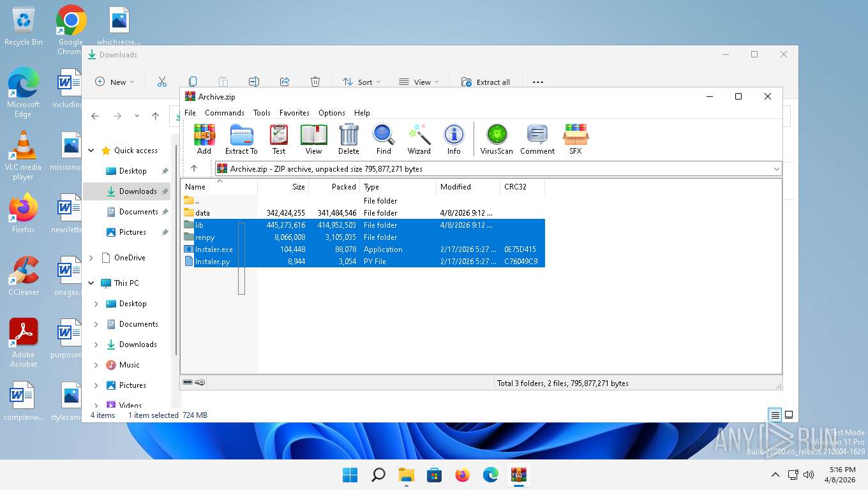
Task: Expand Music under This PC
Action: click(x=96, y=365)
